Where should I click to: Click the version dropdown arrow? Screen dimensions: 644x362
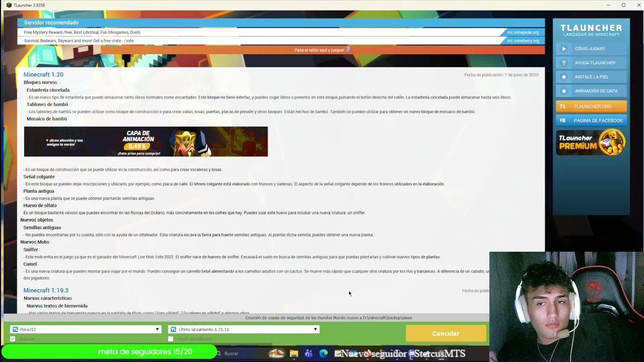pyautogui.click(x=315, y=329)
